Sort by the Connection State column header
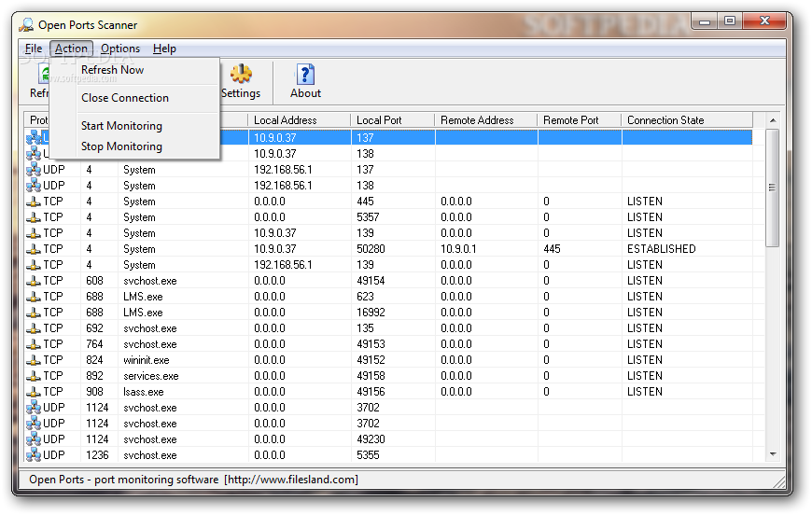This screenshot has height=515, width=812. 687,120
